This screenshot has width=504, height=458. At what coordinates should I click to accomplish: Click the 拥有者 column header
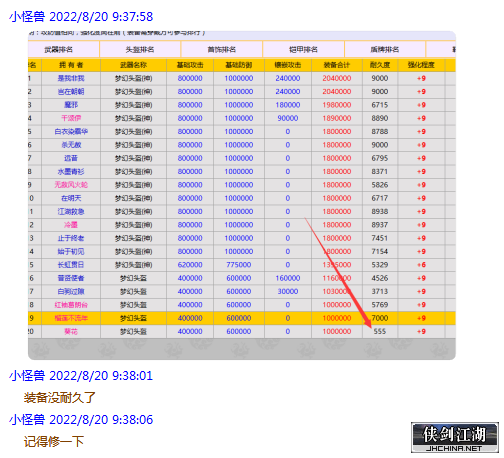click(x=71, y=65)
